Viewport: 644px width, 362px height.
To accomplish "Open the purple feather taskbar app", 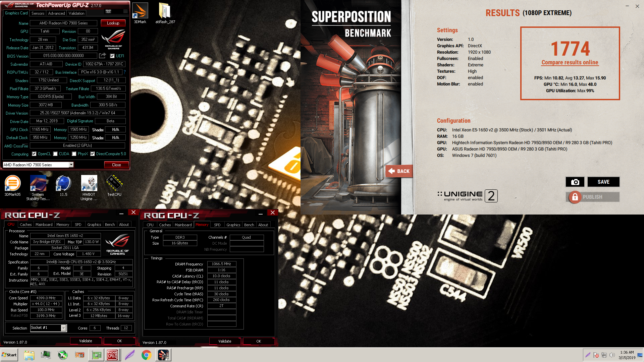I will [129, 355].
